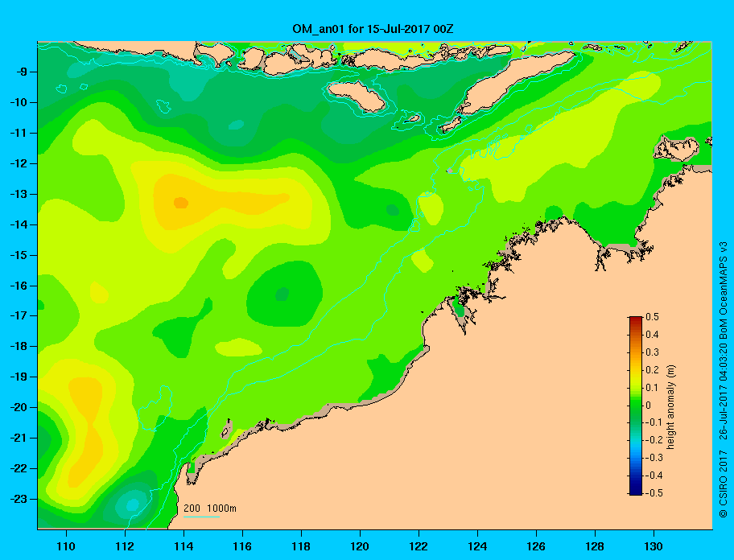
Task: Click the '126' longitude axis label
Action: click(x=536, y=546)
